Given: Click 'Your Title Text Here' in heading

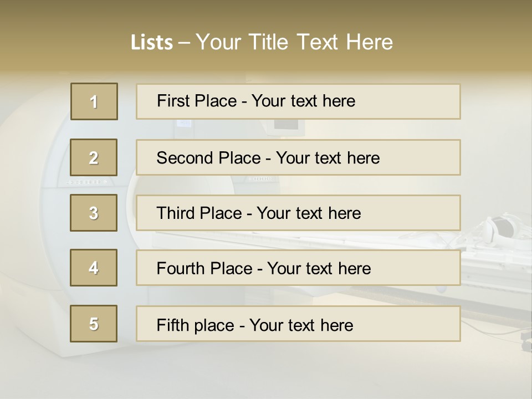Looking at the screenshot, I should (294, 42).
